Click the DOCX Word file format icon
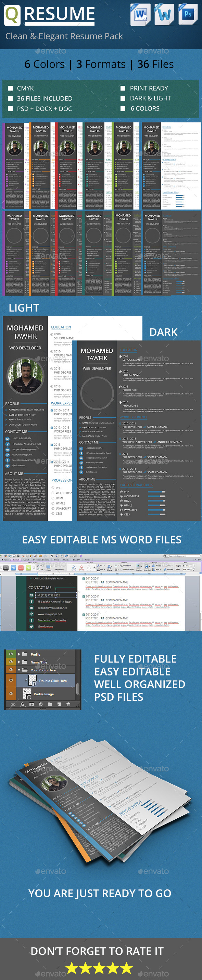This screenshot has height=980, width=202. (x=164, y=15)
